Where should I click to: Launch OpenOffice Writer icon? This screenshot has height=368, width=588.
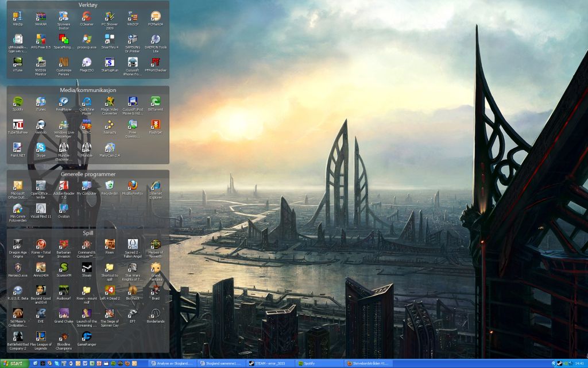[41, 190]
